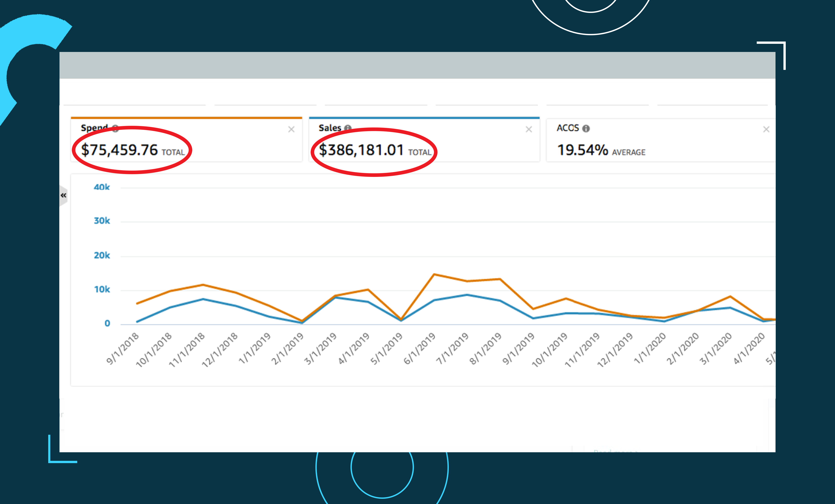Remove the ACOS metric card with its X

pos(766,129)
